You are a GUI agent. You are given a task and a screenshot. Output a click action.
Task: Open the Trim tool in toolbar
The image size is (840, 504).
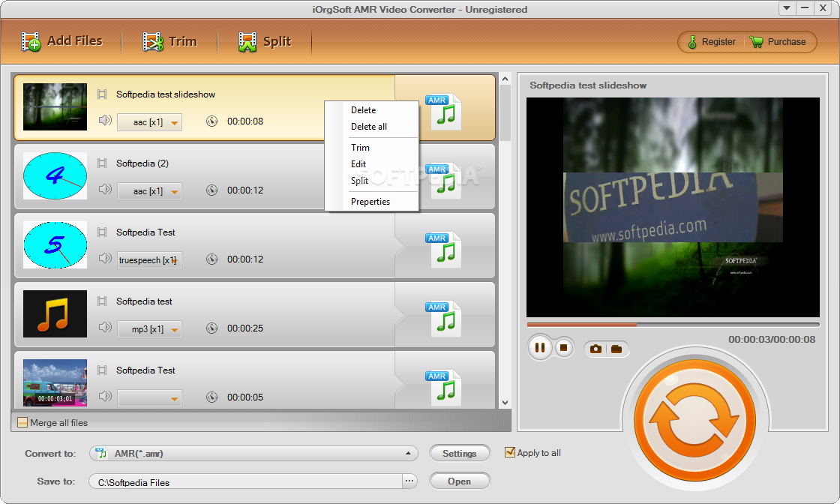[x=169, y=41]
